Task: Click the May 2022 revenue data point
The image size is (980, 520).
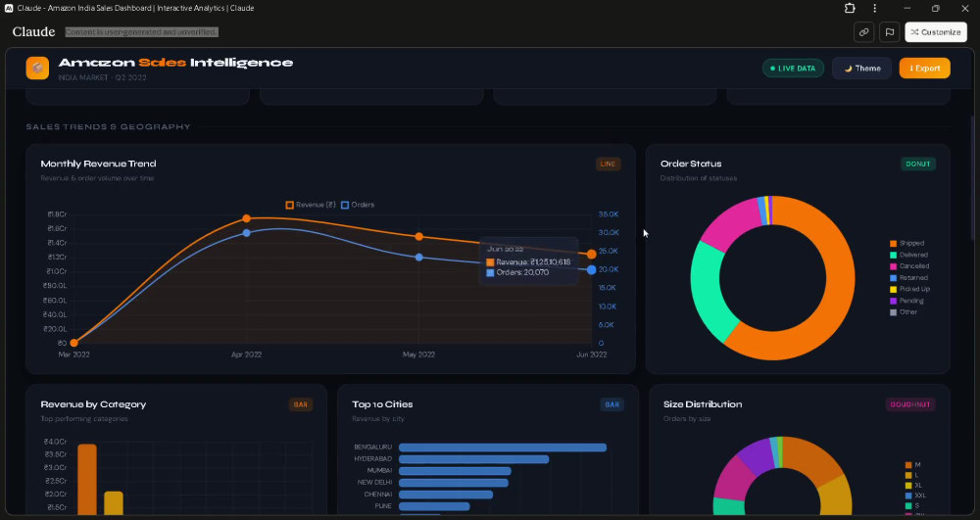Action: coord(418,237)
